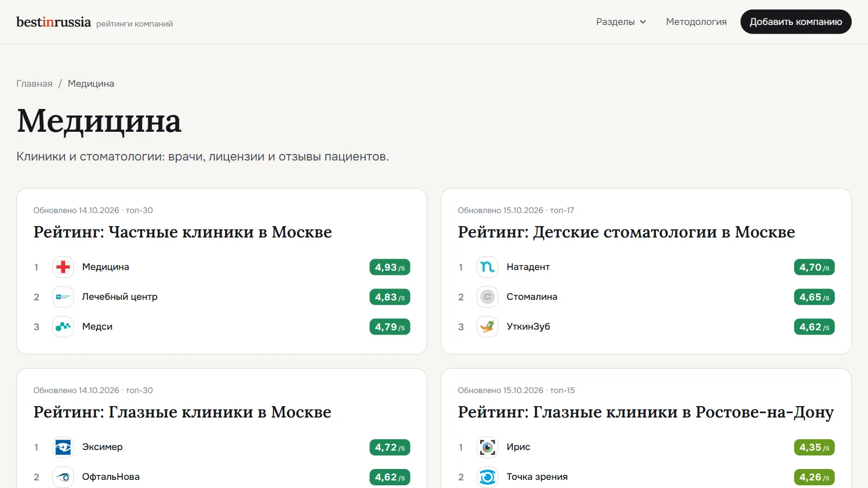Click the УткинЗуб 4,62 rating badge
Screen dimensions: 868x488
point(814,327)
